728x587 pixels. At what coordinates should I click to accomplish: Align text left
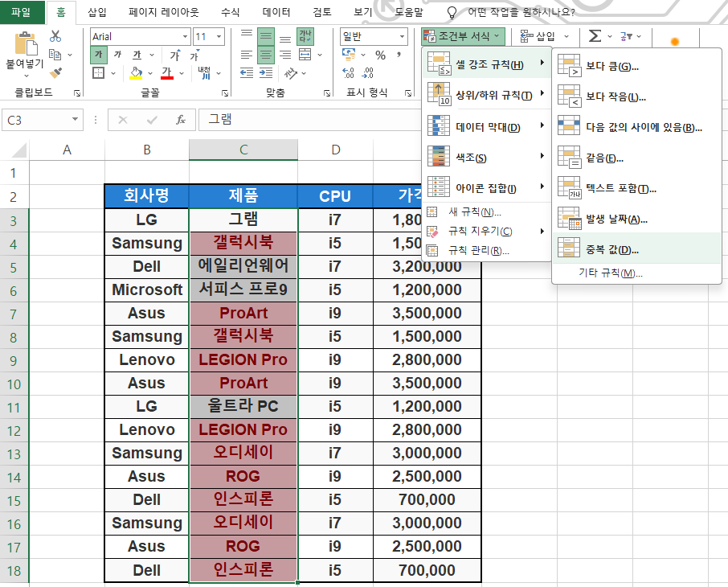pyautogui.click(x=247, y=55)
